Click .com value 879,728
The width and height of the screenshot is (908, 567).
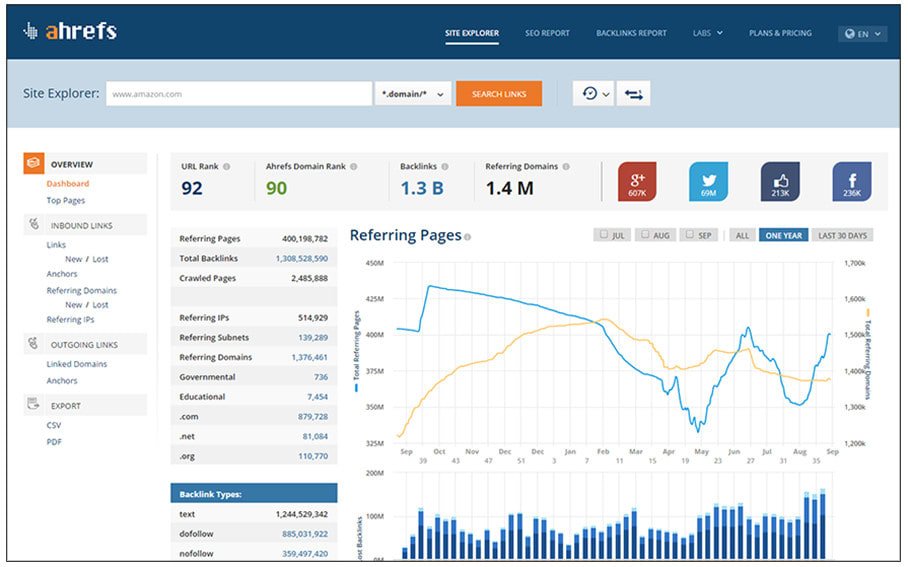(313, 416)
